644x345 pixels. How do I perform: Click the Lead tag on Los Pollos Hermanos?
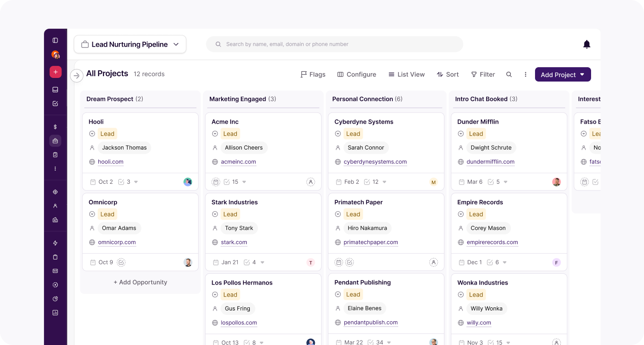pyautogui.click(x=230, y=295)
